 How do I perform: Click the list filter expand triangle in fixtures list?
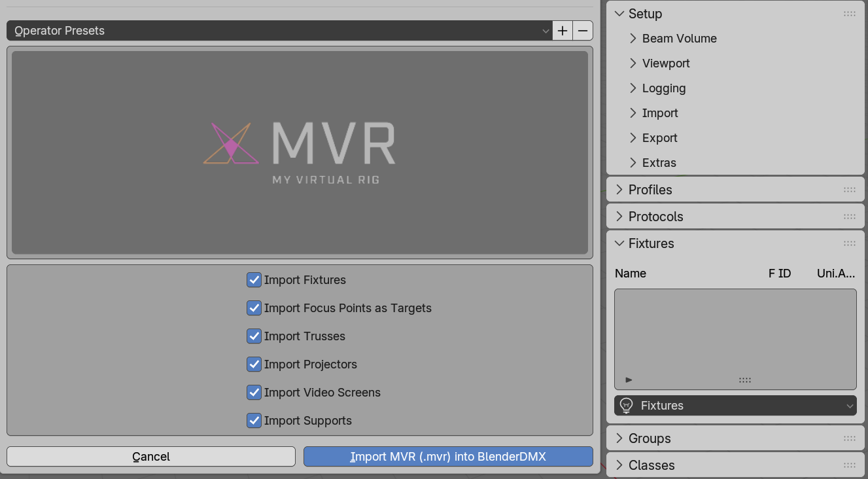pyautogui.click(x=629, y=380)
